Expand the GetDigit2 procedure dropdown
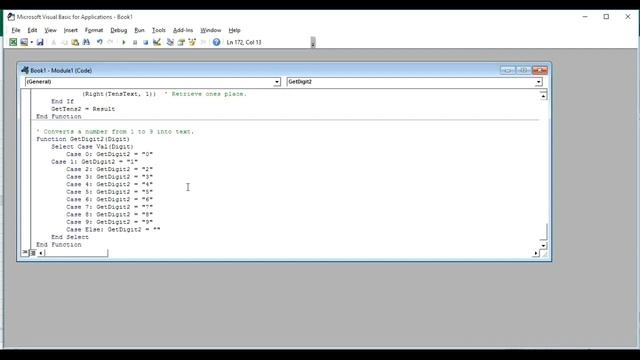640x360 pixels. coord(538,82)
